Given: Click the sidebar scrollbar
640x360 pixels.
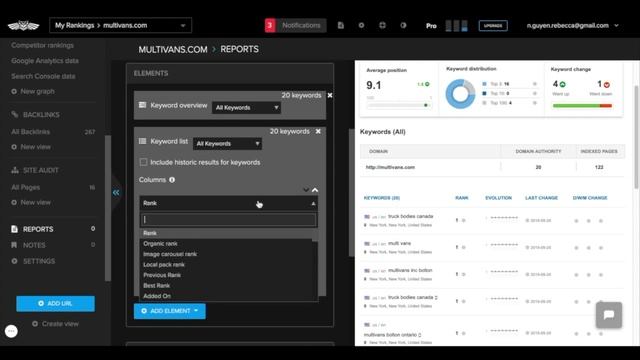Looking at the screenshot, I should [108, 208].
